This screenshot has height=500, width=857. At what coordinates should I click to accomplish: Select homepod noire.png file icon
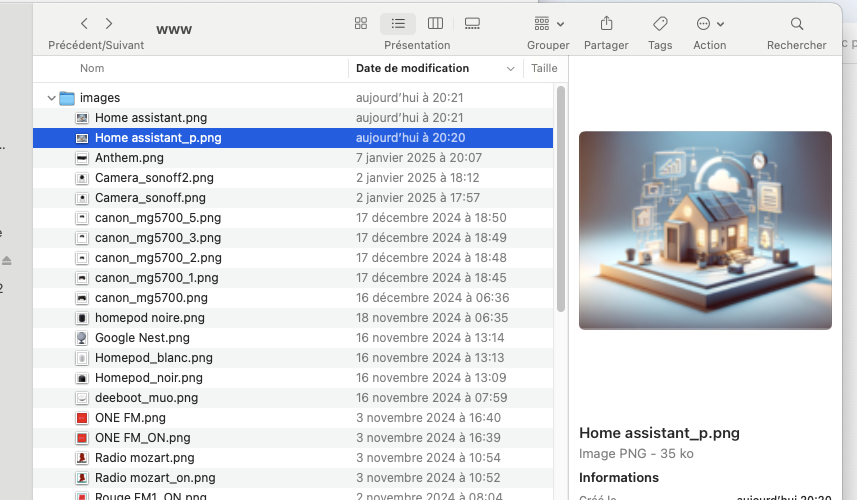coord(82,318)
